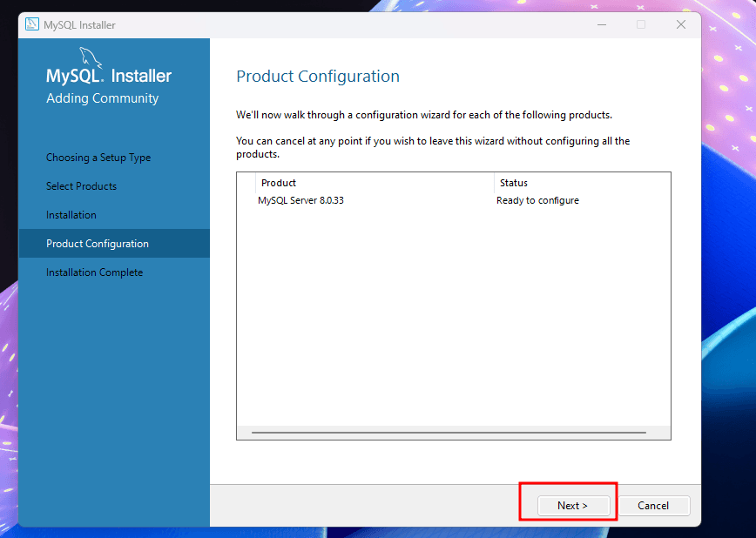Select the Select Products step
Image resolution: width=756 pixels, height=538 pixels.
pos(81,186)
